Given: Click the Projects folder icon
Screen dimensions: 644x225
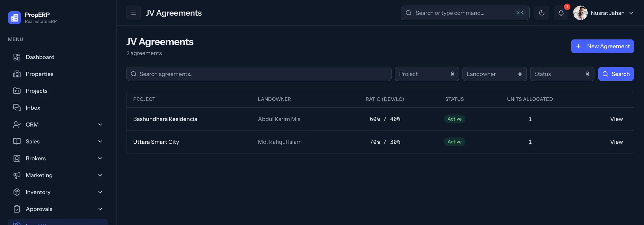Looking at the screenshot, I should point(17,91).
